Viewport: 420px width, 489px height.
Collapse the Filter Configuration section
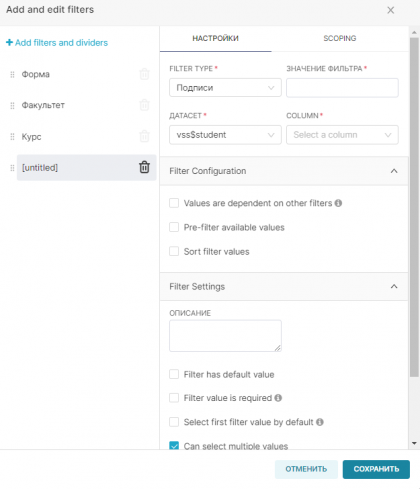(394, 171)
